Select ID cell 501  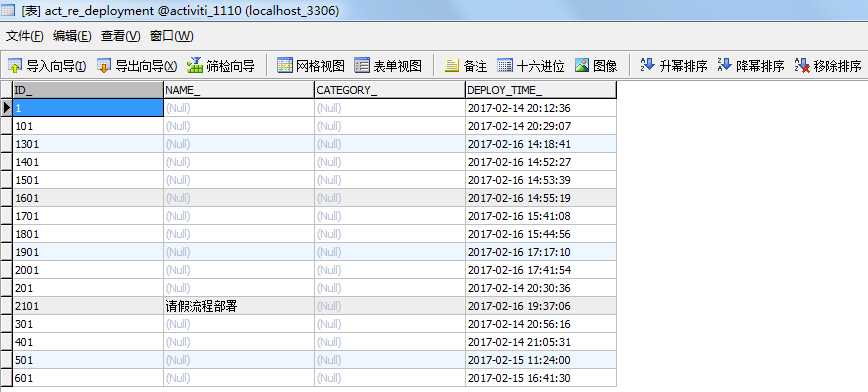pos(87,360)
